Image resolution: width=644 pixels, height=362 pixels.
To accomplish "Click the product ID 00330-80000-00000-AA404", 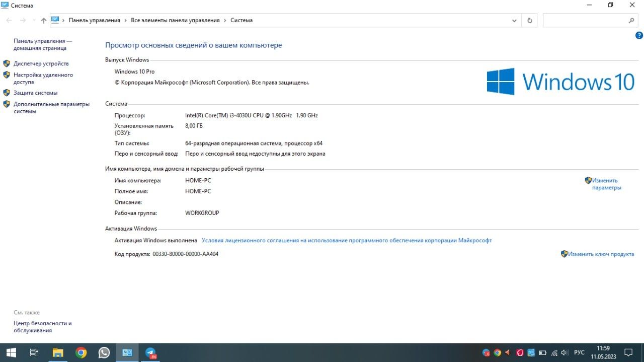I will click(185, 254).
